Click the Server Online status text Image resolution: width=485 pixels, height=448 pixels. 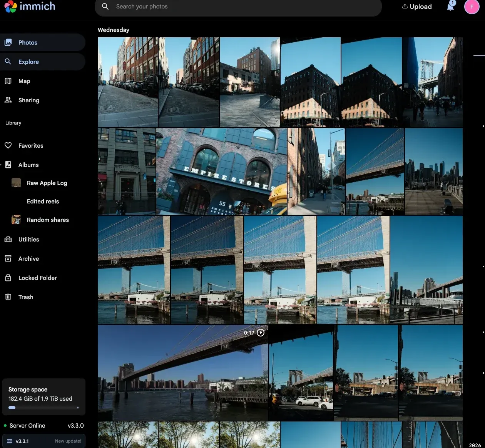click(27, 426)
